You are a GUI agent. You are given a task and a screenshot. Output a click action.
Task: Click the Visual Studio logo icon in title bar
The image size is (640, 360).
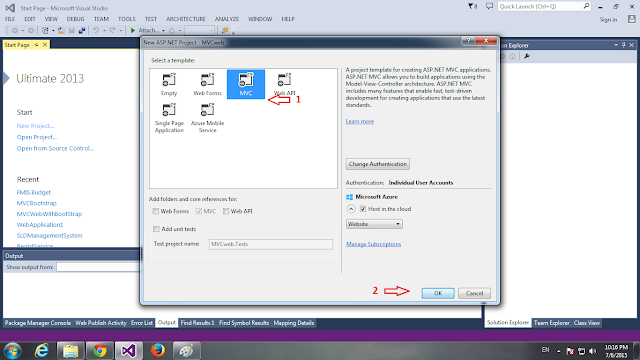[10, 8]
